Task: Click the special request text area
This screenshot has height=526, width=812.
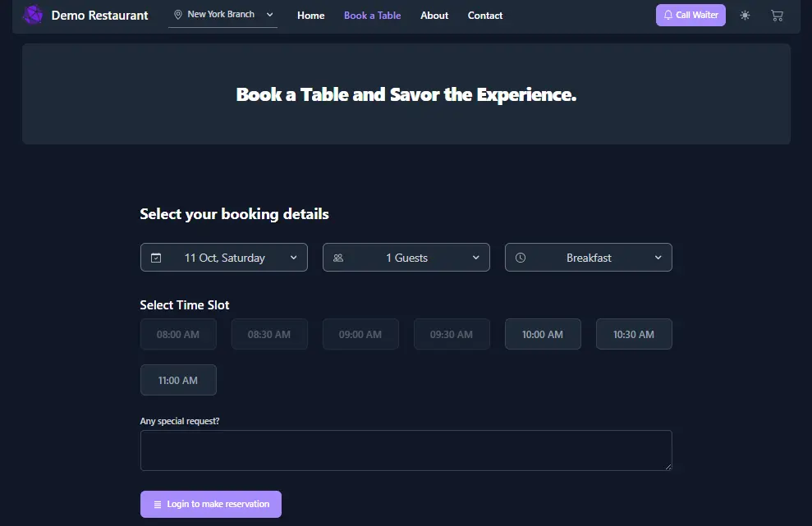Action: 406,451
